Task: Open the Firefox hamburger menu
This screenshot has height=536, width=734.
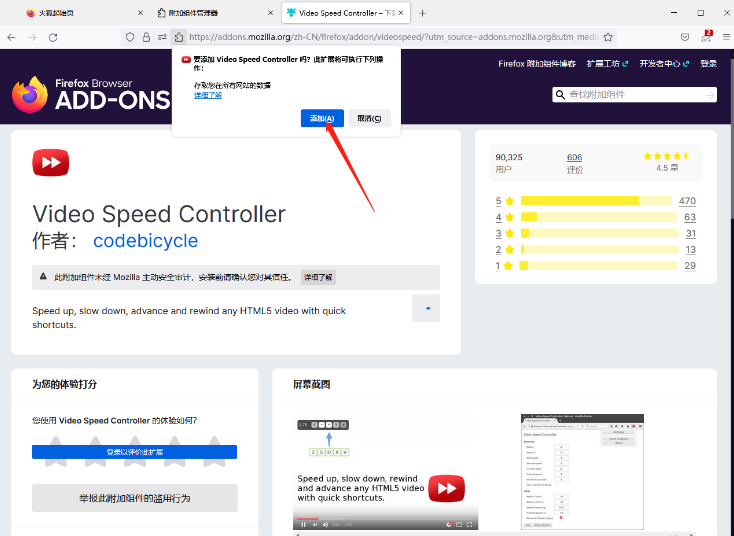Action: (x=727, y=37)
